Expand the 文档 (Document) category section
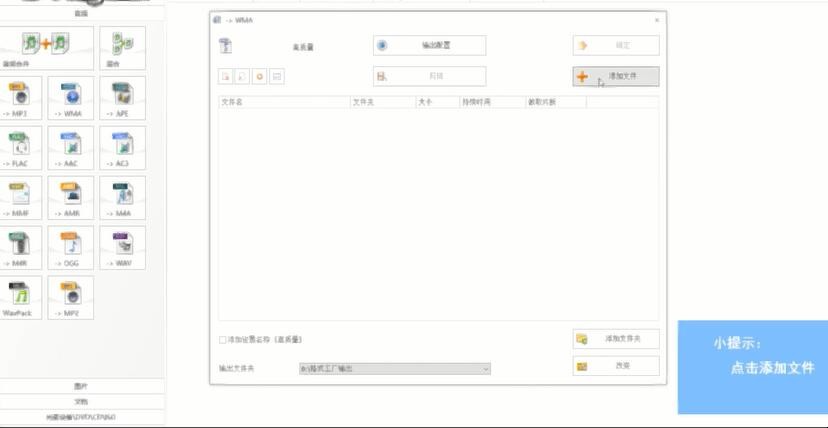Screen dimensions: 828x428 tap(81, 401)
